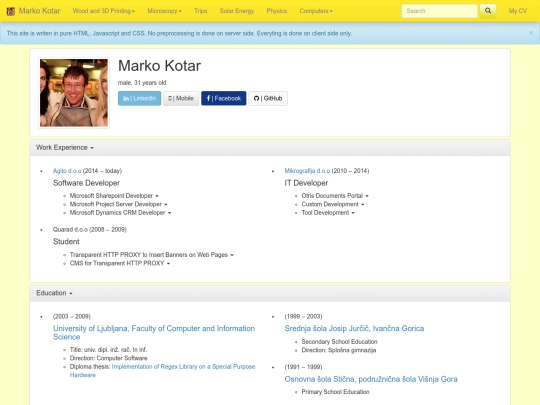Viewport: 540px width, 405px height.
Task: Click the (1991 – 1999) date text
Action: pos(303,367)
